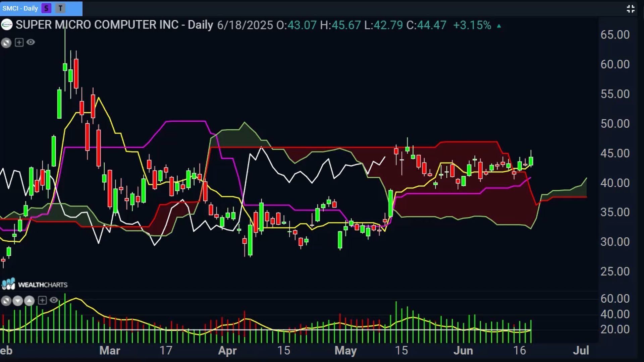Image resolution: width=644 pixels, height=362 pixels.
Task: Click the open value O:43.07
Action: tap(296, 25)
